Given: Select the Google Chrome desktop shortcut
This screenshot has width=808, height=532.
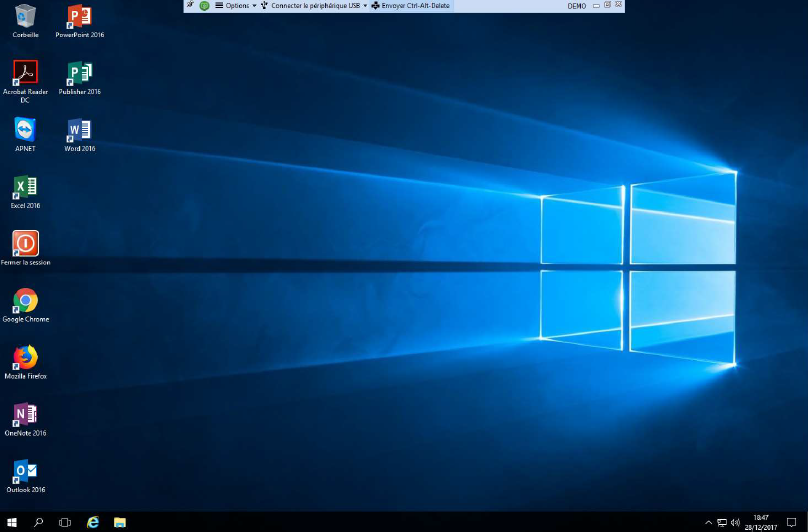Looking at the screenshot, I should [25, 305].
